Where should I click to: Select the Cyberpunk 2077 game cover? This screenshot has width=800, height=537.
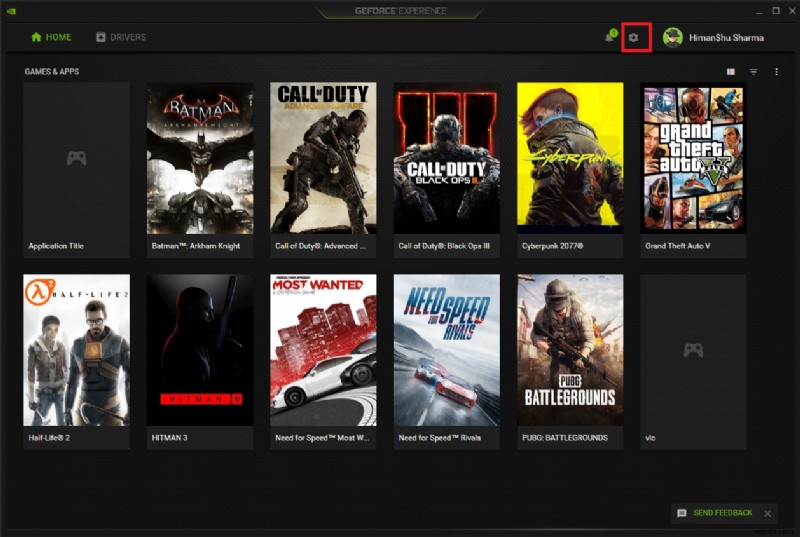pyautogui.click(x=570, y=158)
